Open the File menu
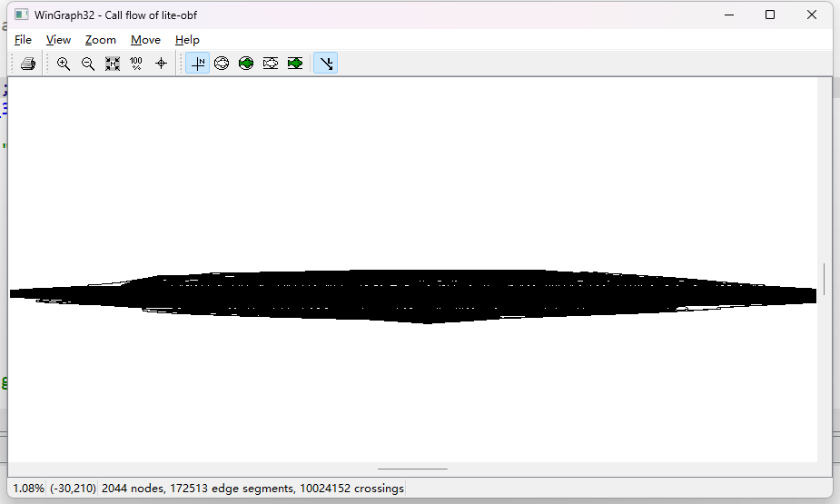Image resolution: width=840 pixels, height=504 pixels. [23, 40]
